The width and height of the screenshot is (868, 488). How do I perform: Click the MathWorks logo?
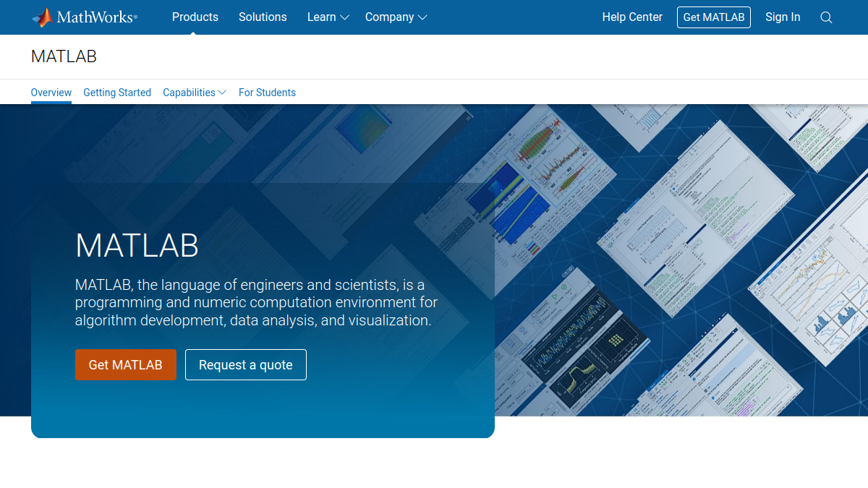[85, 17]
